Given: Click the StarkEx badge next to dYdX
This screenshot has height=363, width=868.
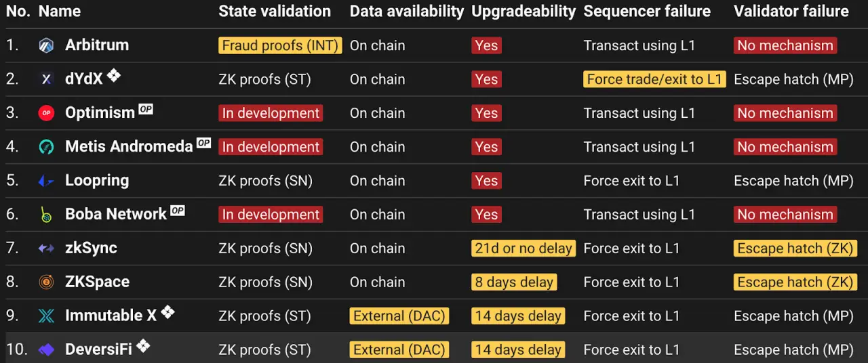Looking at the screenshot, I should (114, 75).
